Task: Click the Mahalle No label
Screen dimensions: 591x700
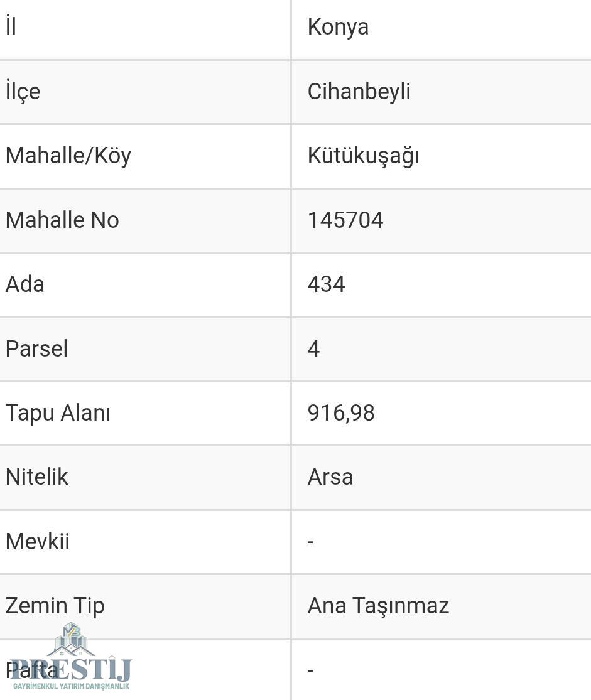Action: pos(62,220)
